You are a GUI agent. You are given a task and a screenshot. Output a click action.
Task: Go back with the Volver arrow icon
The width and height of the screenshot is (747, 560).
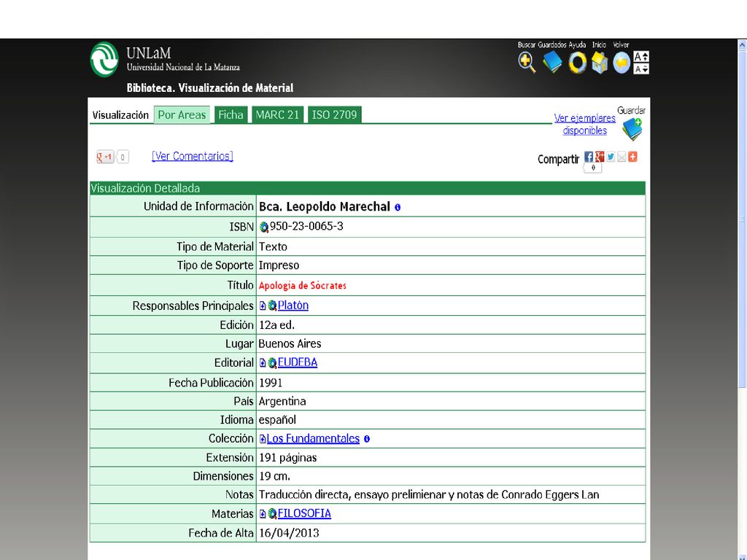click(622, 63)
